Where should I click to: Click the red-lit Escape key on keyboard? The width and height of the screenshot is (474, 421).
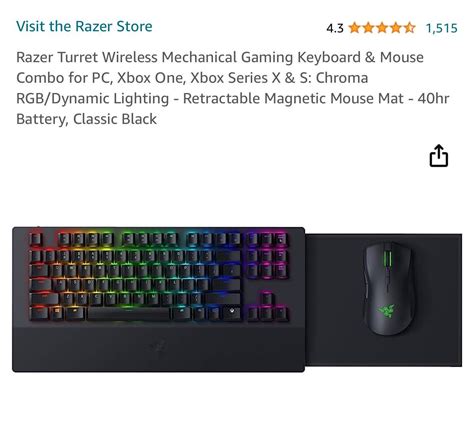pos(36,239)
